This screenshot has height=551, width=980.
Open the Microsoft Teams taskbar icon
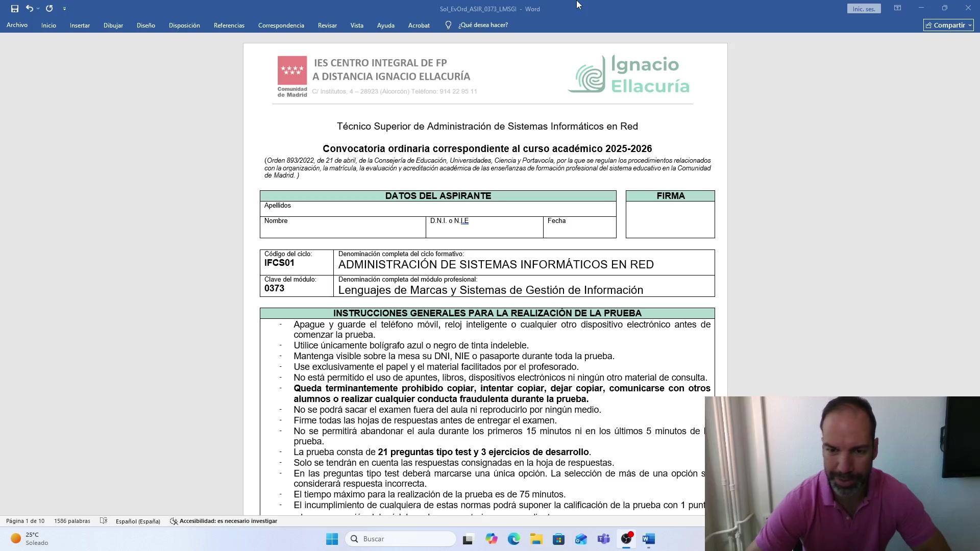click(604, 539)
